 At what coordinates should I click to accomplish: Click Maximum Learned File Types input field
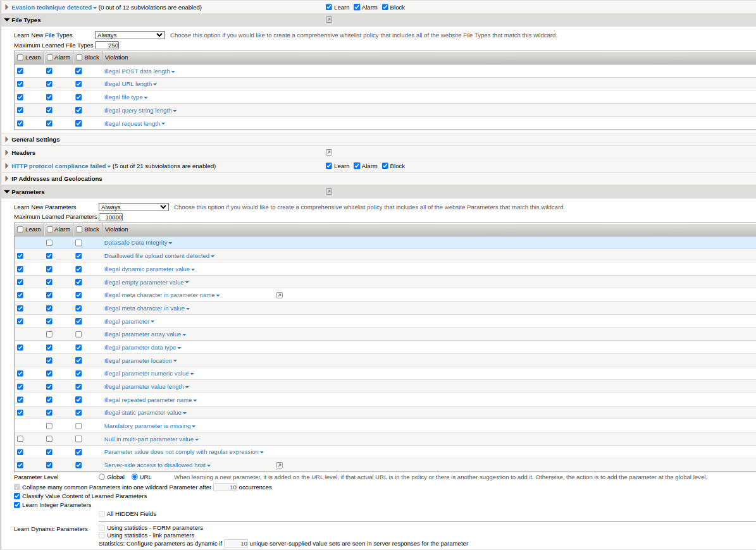coord(107,46)
